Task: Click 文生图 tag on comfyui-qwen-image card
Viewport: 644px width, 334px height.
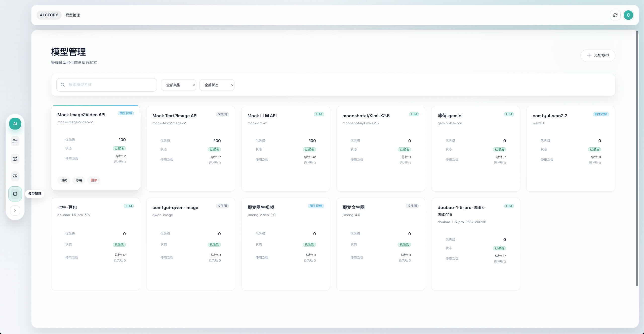Action: click(222, 206)
